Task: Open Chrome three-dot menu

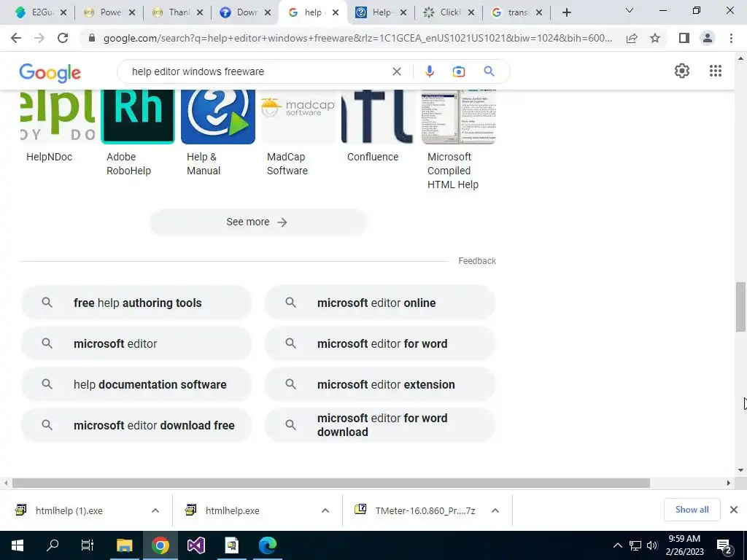Action: pyautogui.click(x=731, y=38)
